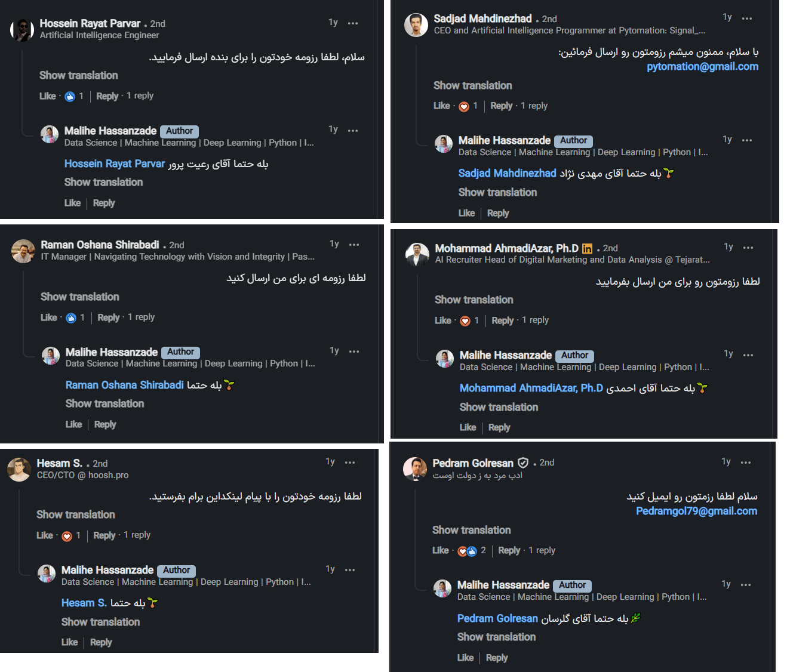The height and width of the screenshot is (672, 787).
Task: Show translation of Raman Oshana Shirabadi's comment
Action: tap(79, 297)
